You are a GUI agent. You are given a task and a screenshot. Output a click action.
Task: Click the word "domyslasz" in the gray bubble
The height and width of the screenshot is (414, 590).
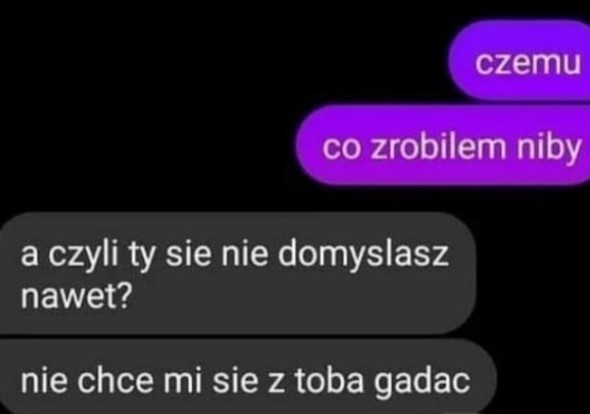click(x=363, y=253)
